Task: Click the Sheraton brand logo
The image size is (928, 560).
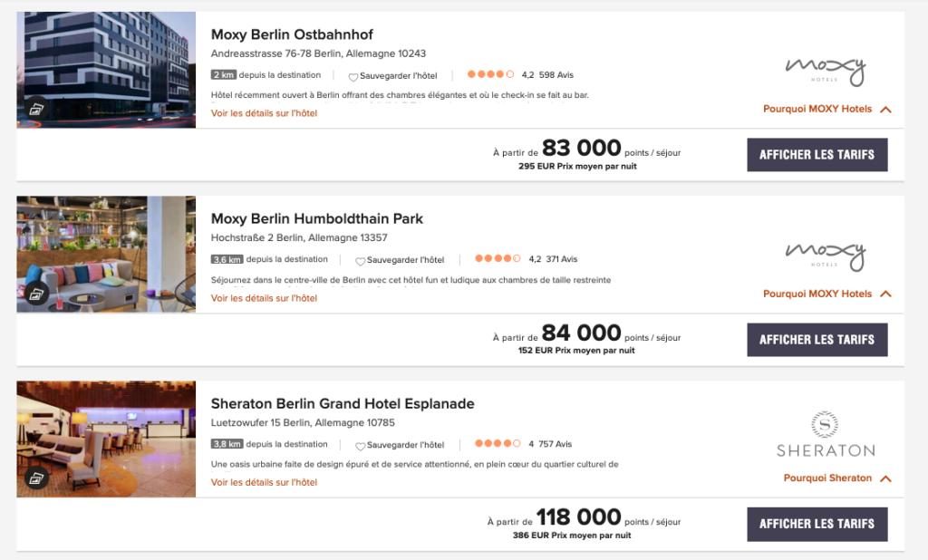Action: point(825,434)
